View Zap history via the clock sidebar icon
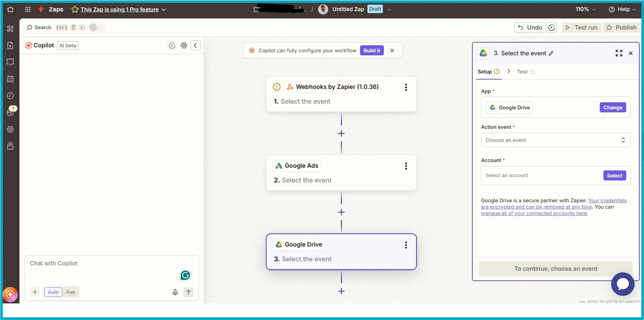Screen dimensions: 644x320 (x=10, y=96)
